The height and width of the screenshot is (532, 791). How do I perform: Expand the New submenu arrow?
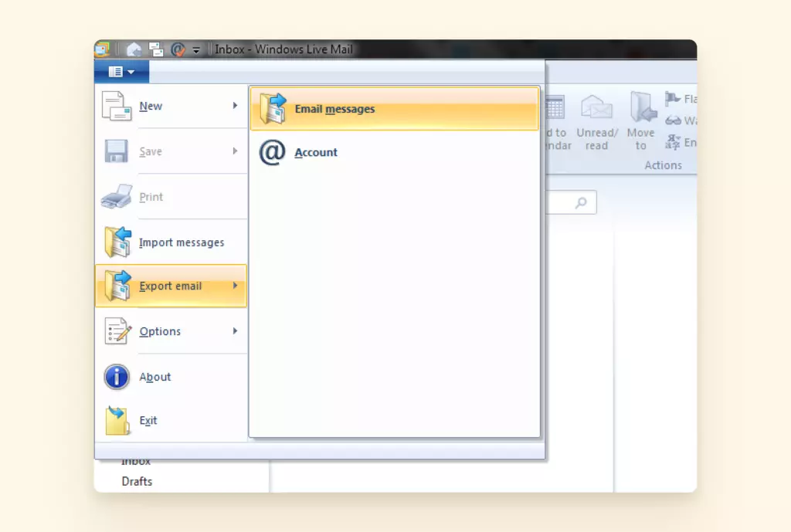pyautogui.click(x=235, y=105)
